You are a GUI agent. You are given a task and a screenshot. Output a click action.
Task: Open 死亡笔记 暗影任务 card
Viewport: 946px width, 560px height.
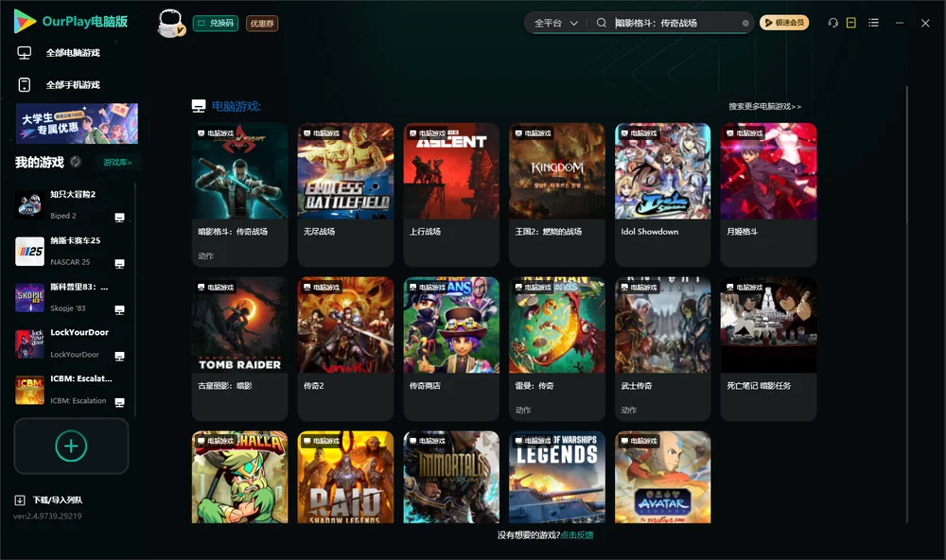point(768,349)
